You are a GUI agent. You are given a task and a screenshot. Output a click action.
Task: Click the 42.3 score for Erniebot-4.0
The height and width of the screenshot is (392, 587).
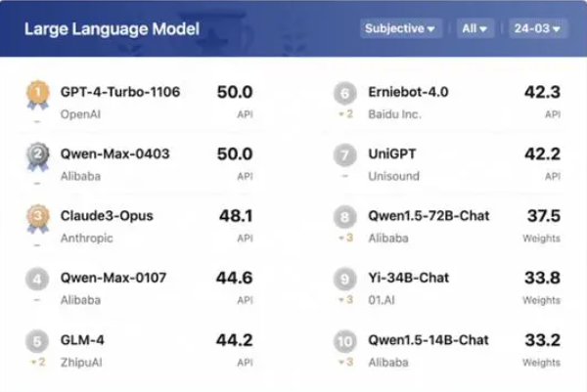tap(542, 92)
